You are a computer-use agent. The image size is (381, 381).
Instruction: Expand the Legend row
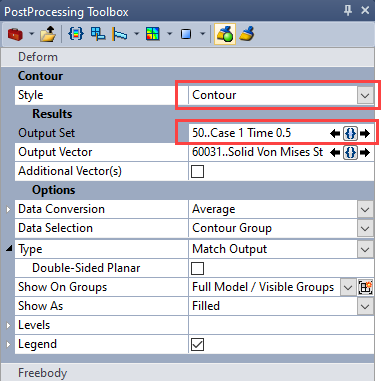[8, 344]
